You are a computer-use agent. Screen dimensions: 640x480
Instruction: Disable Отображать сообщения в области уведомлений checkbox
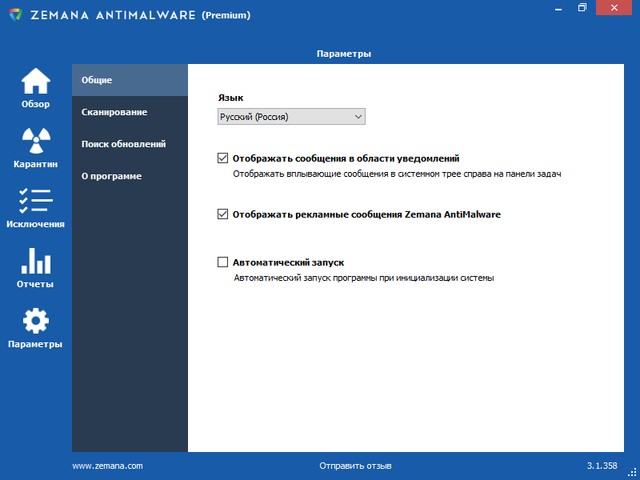(x=223, y=158)
